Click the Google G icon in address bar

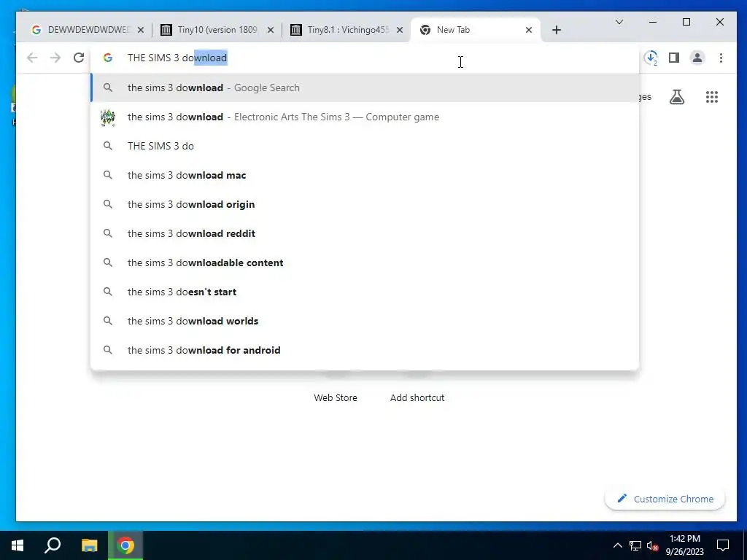point(108,58)
